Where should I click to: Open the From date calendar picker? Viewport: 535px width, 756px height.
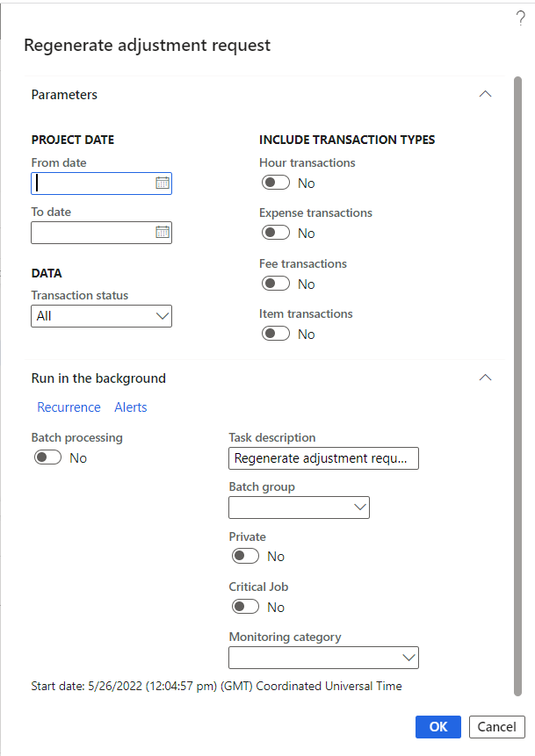pos(162,184)
